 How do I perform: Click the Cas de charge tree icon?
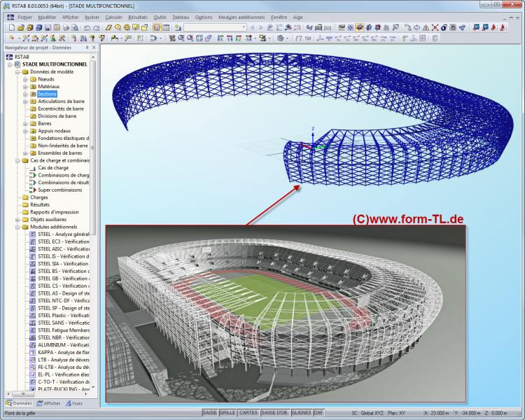(x=32, y=168)
